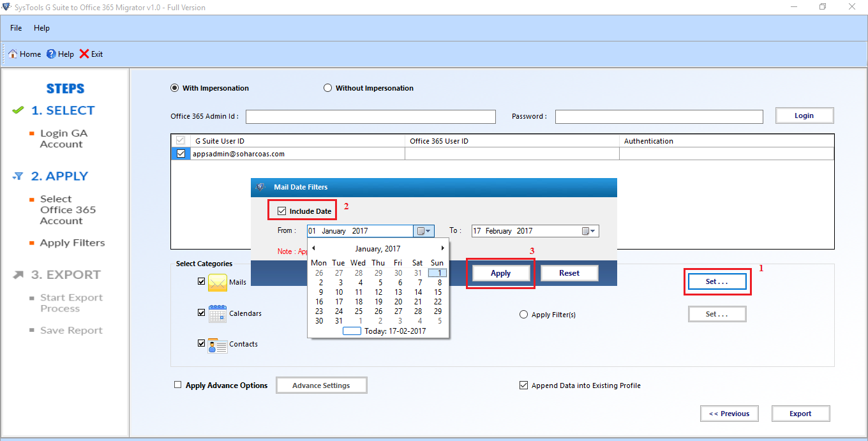Viewport: 868px width, 441px height.
Task: Open Help from the toolbar
Action: pos(59,54)
